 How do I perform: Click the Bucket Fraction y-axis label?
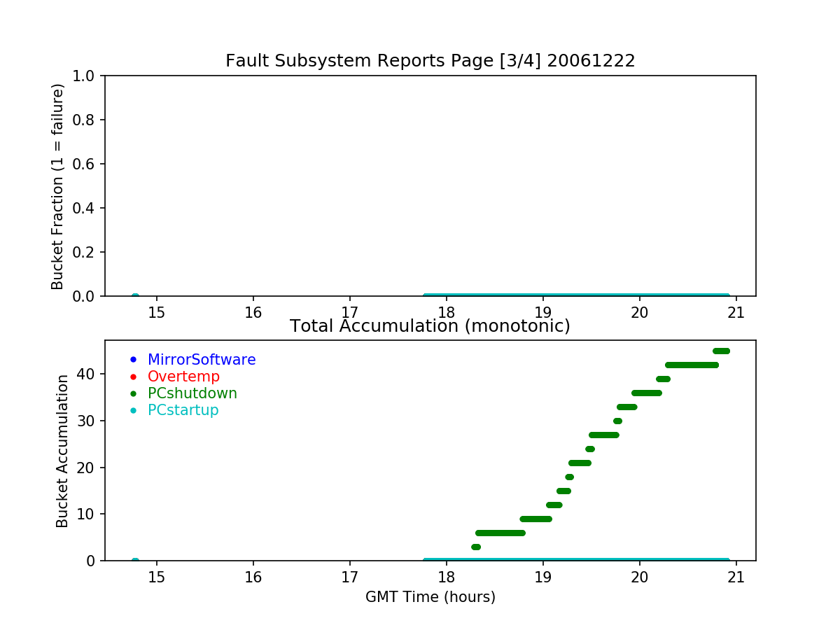58,186
